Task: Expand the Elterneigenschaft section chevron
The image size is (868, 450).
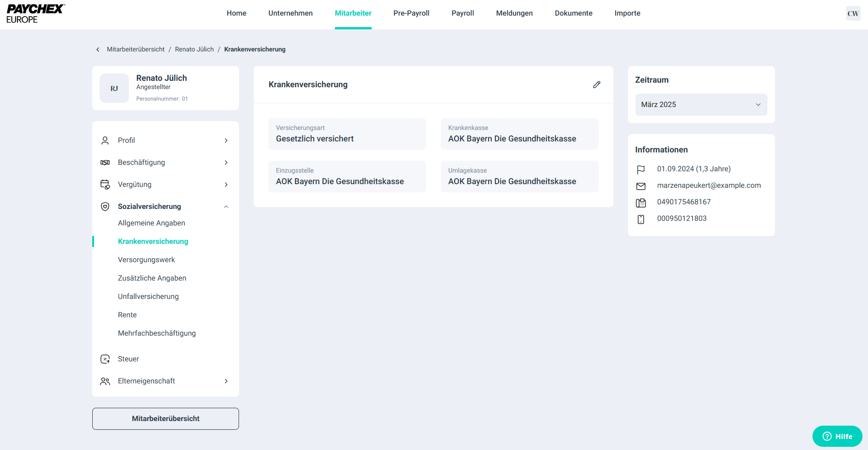Action: (x=226, y=381)
